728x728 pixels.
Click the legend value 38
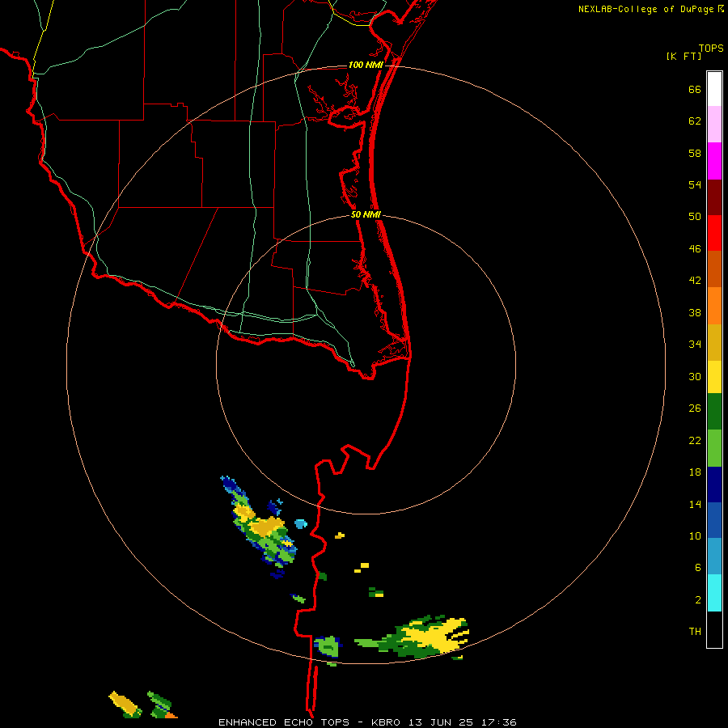pos(695,312)
